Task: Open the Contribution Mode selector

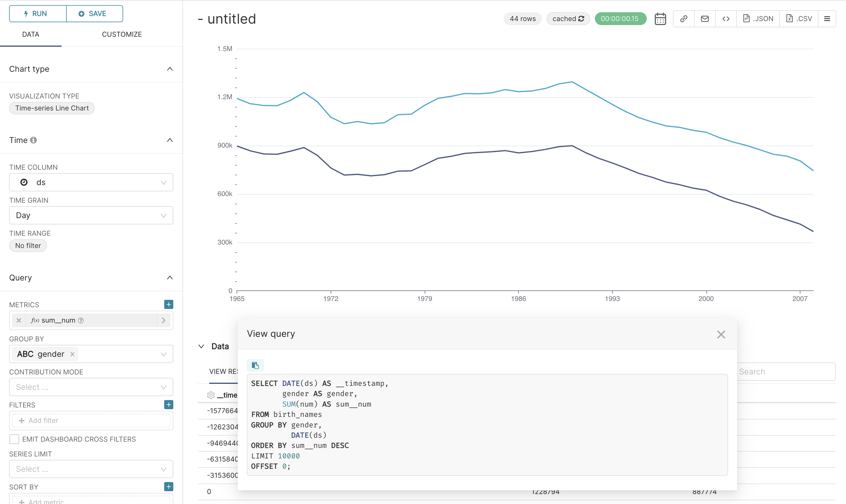Action: click(90, 387)
